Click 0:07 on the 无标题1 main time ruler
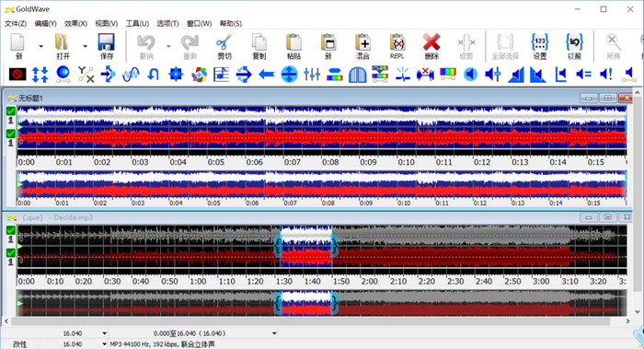Screen dimensions: 644x349 click(x=293, y=162)
